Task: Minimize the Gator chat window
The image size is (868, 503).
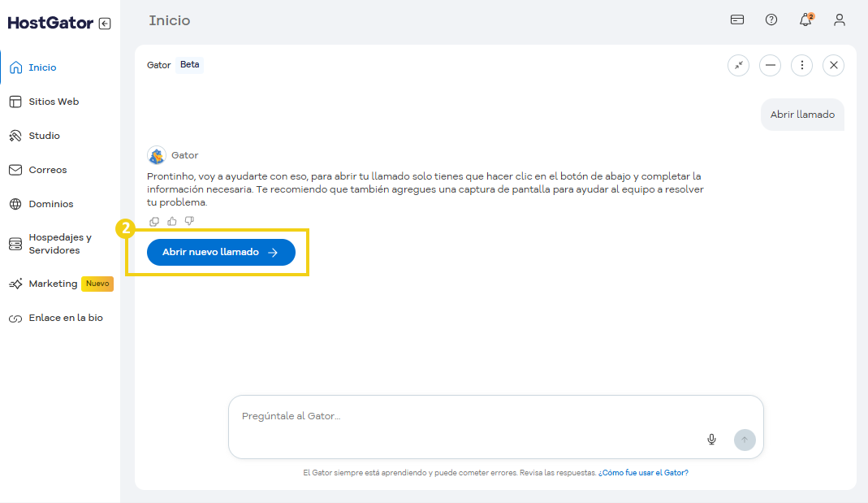Action: tap(770, 65)
